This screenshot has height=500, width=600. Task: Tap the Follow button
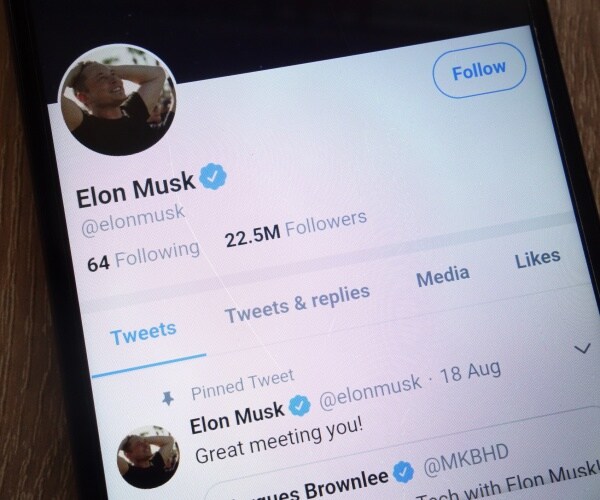click(479, 70)
